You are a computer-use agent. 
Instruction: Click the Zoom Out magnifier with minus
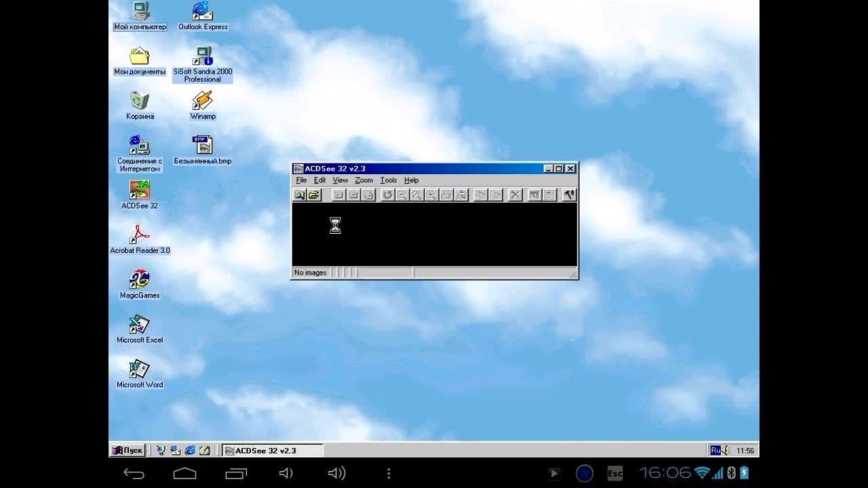click(x=402, y=195)
